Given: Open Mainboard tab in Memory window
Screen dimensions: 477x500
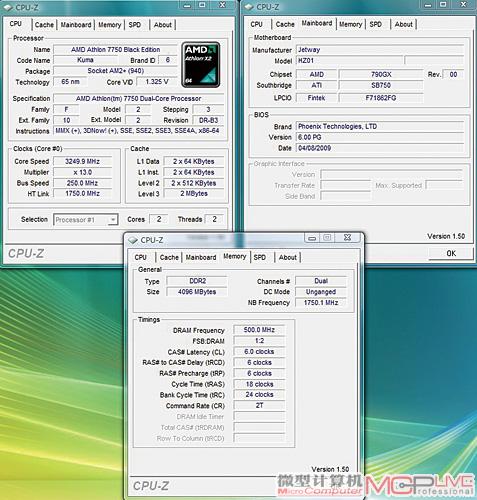Looking at the screenshot, I should tap(201, 257).
